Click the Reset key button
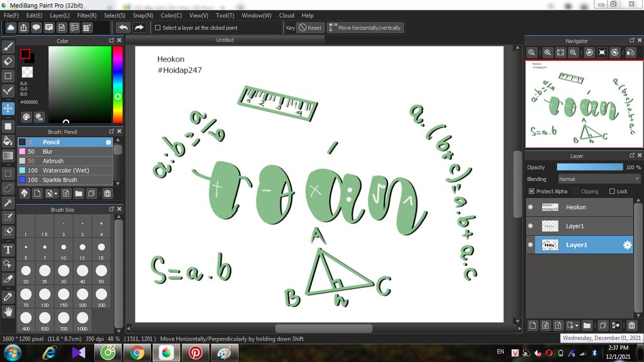644x362 pixels. (x=310, y=28)
